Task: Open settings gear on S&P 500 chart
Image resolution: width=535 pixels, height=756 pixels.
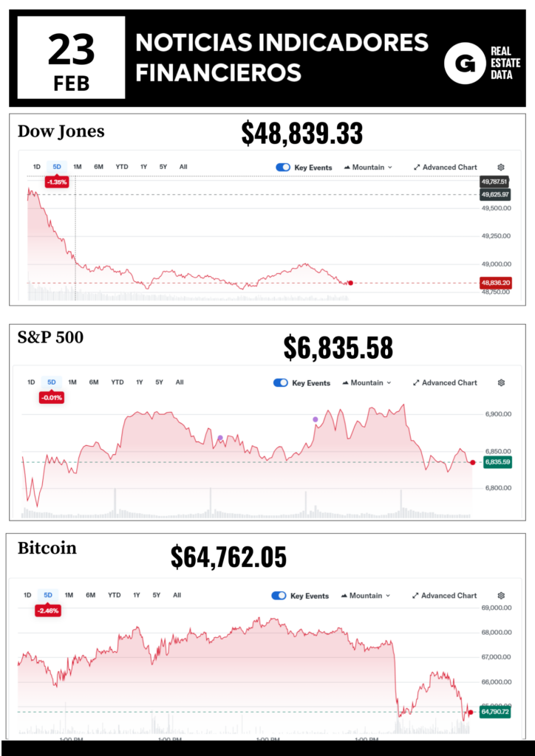Action: click(501, 383)
